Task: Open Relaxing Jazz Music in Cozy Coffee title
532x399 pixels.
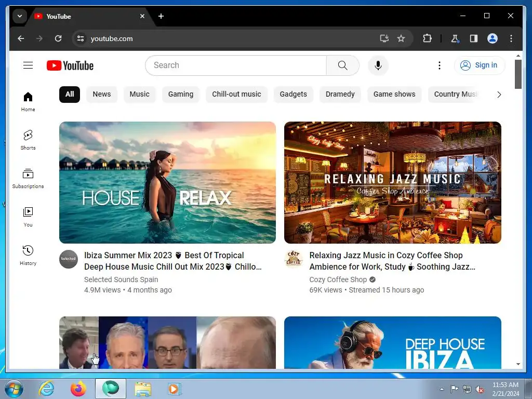Action: tap(392, 261)
